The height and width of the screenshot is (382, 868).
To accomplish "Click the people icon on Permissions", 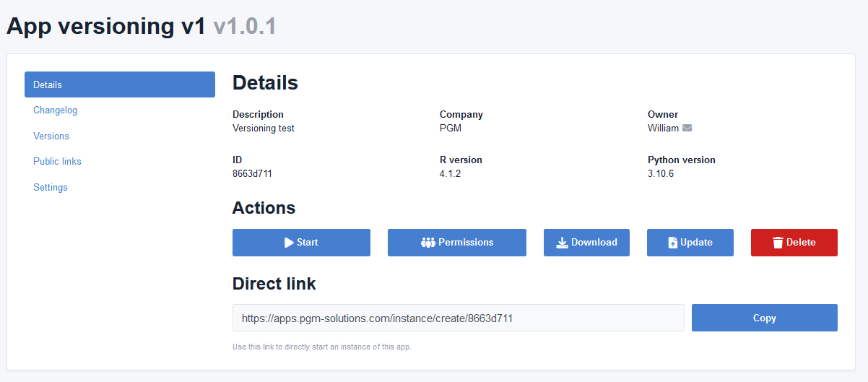I will (428, 243).
